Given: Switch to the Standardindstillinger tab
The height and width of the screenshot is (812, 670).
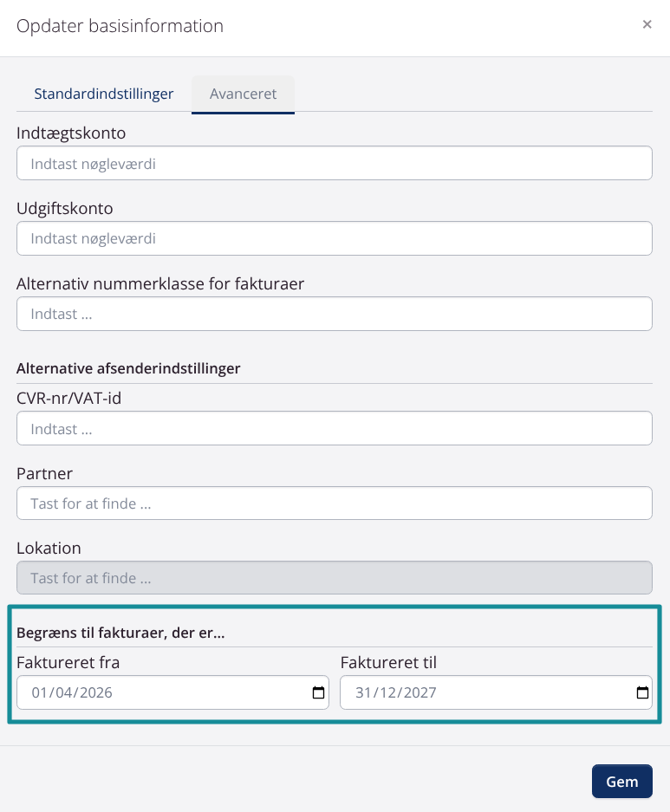Looking at the screenshot, I should [x=104, y=94].
